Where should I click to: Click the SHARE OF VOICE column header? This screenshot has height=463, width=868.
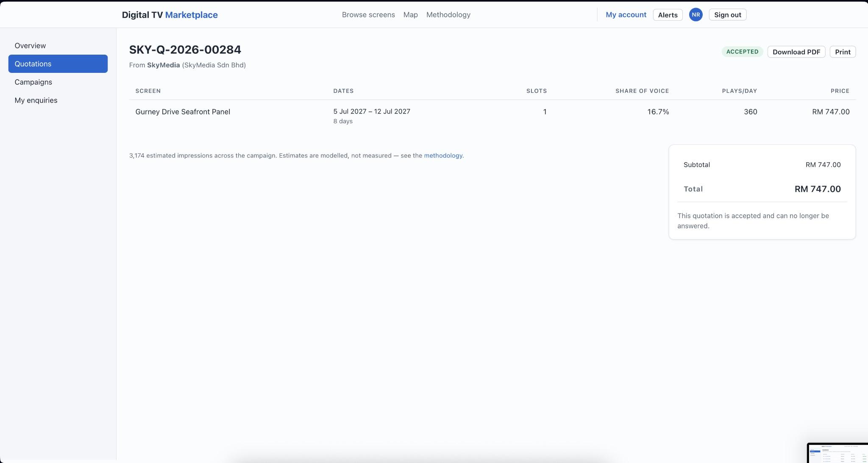[x=642, y=91]
